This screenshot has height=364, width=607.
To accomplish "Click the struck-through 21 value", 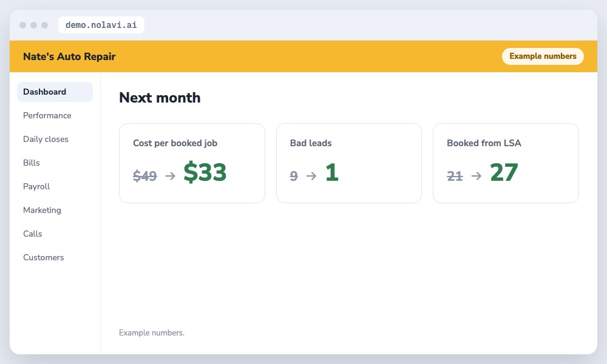I will 455,176.
